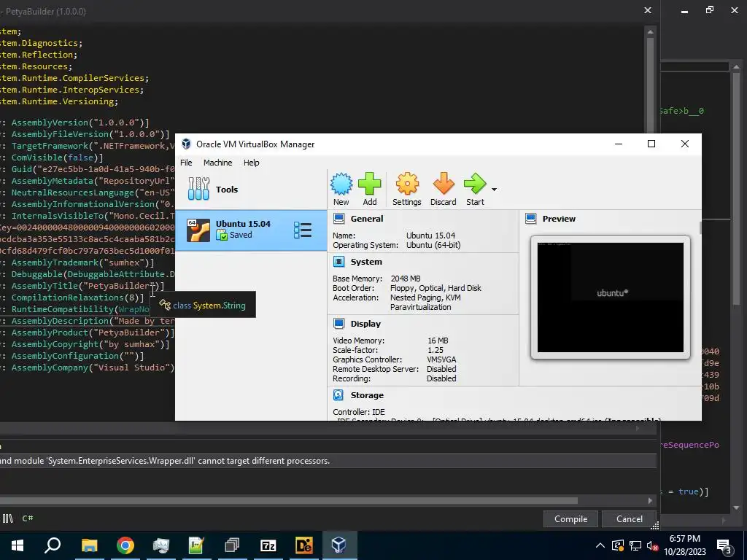The height and width of the screenshot is (560, 747).
Task: Click the taskbar Search magnifier icon
Action: [53, 545]
